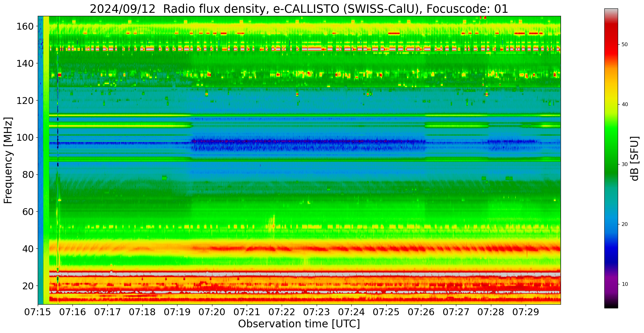
Task: Click the 50 colorbar tick label
Action: [625, 45]
